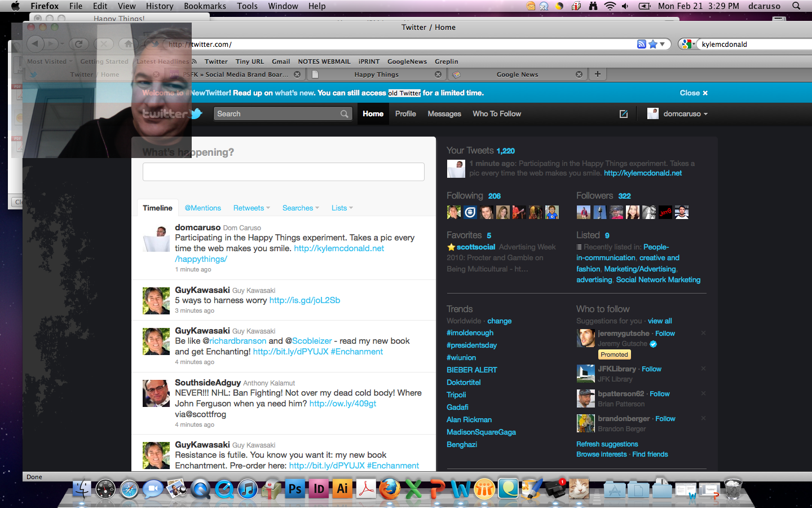The width and height of the screenshot is (812, 508).
Task: Close the Happy Things tab
Action: (x=438, y=75)
